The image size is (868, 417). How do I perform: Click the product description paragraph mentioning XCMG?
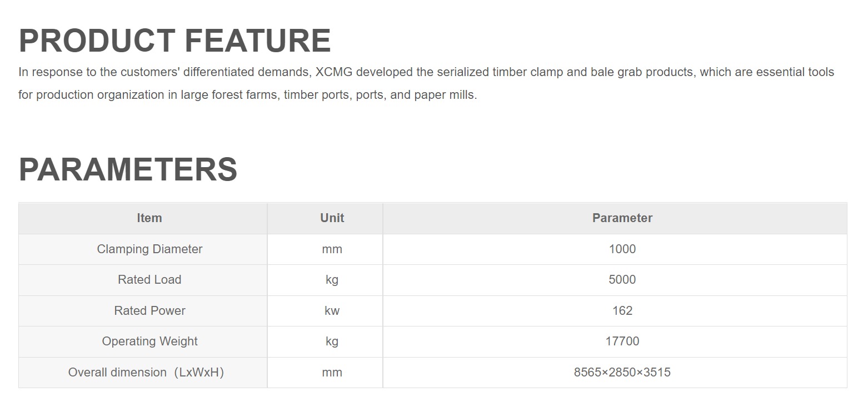[x=426, y=83]
